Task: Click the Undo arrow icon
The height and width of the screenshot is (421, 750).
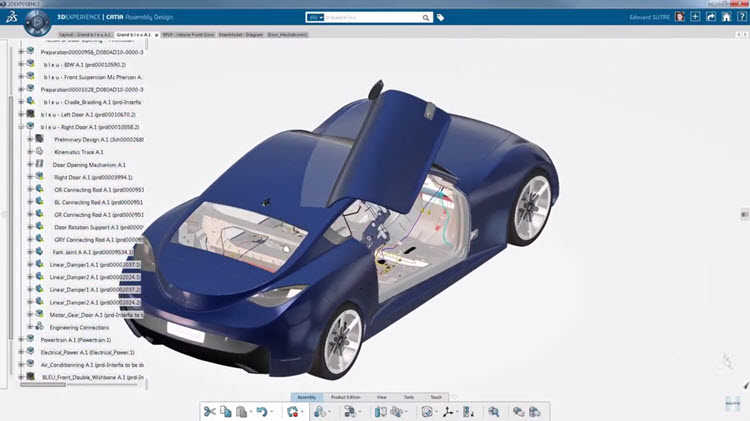Action: 261,411
